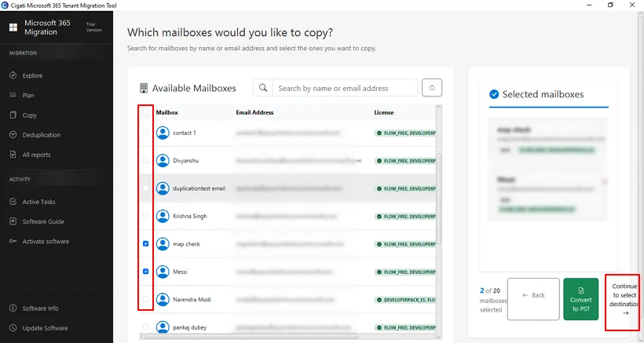644x343 pixels.
Task: Open Software Info
Action: [40, 308]
